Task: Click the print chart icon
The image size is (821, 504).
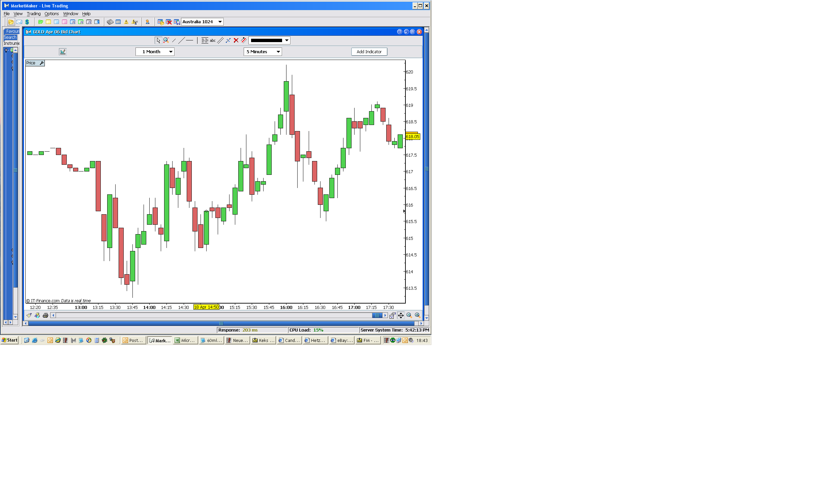Action: point(45,315)
